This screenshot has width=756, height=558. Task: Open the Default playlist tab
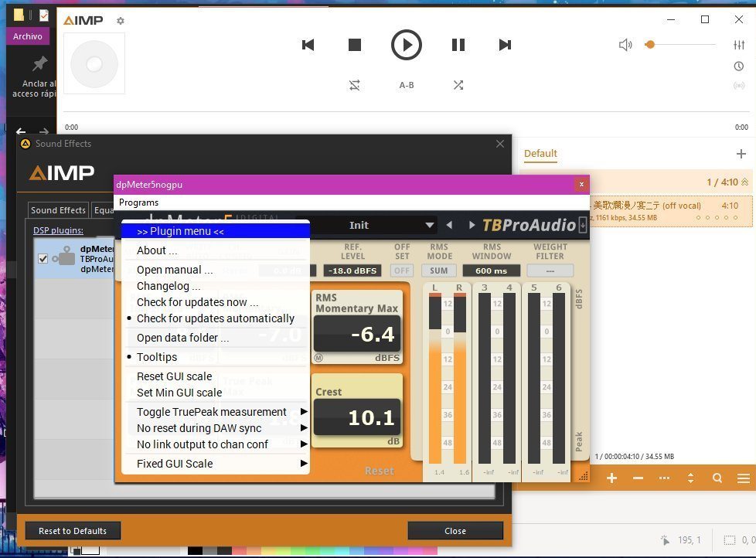(x=540, y=153)
